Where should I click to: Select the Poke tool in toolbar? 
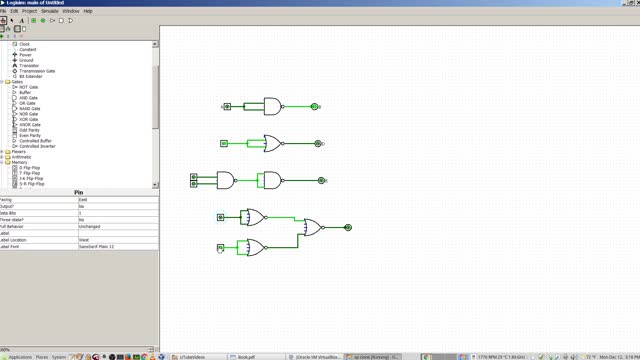tap(3, 20)
